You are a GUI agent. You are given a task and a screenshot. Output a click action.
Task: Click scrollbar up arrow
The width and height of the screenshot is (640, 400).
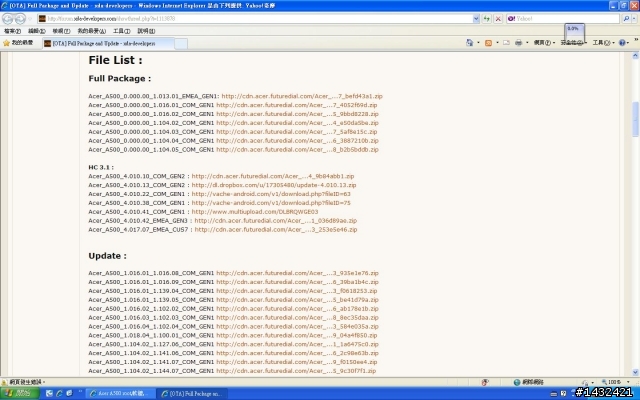point(636,56)
